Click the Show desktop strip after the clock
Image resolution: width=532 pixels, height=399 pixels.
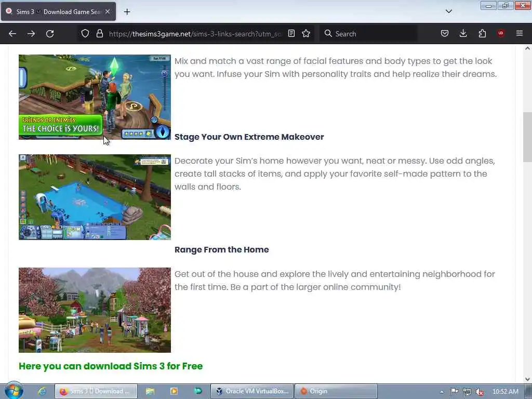(528, 391)
